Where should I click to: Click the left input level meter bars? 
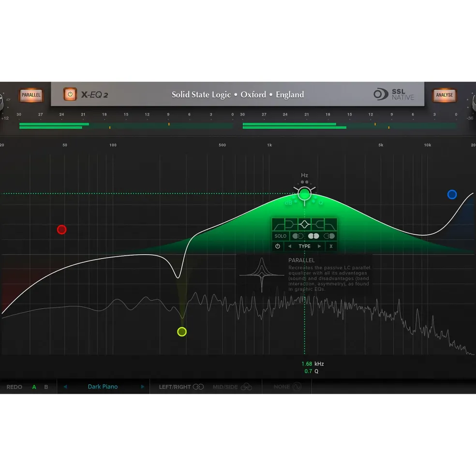point(126,126)
